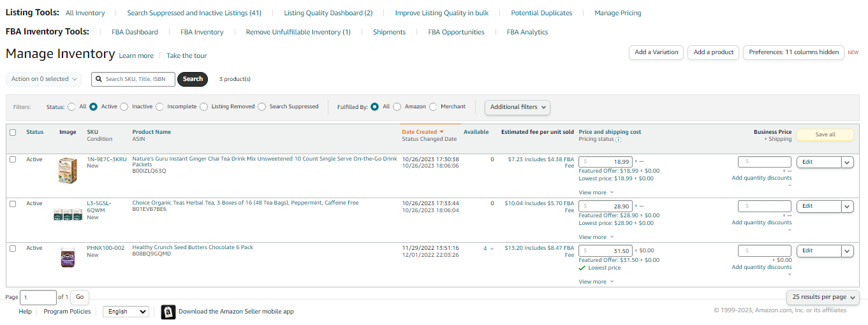
Task: Open the Amazon Seller mobile app icon
Action: [x=168, y=312]
